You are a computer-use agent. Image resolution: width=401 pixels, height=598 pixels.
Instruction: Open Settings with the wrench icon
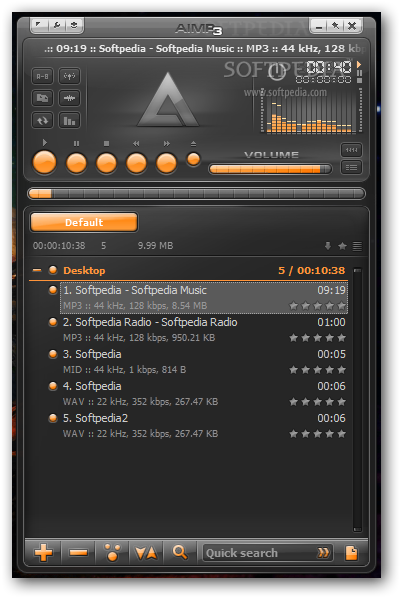coord(57,26)
